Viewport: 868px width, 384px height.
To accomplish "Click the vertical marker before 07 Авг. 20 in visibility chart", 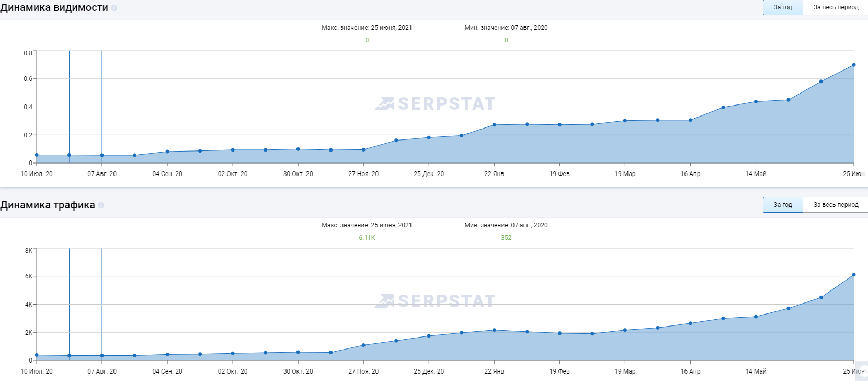I will pyautogui.click(x=69, y=104).
